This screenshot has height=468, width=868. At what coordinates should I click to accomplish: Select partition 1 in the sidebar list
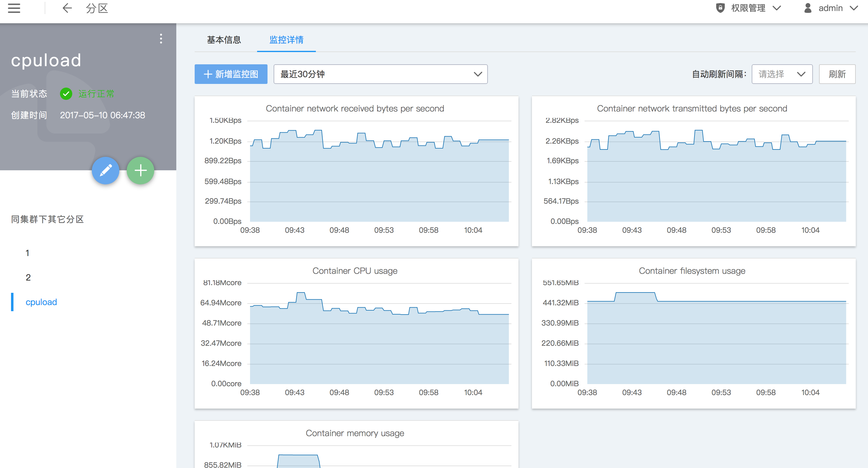click(x=27, y=253)
